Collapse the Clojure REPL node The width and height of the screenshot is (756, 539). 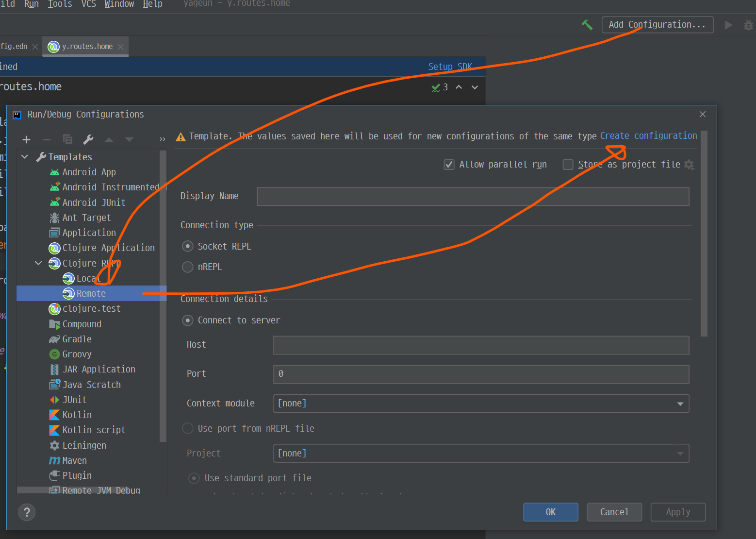point(38,263)
